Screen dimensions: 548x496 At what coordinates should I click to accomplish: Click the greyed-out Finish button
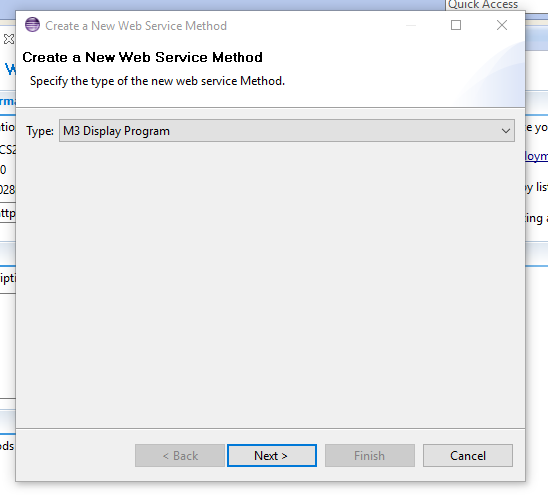pos(370,455)
